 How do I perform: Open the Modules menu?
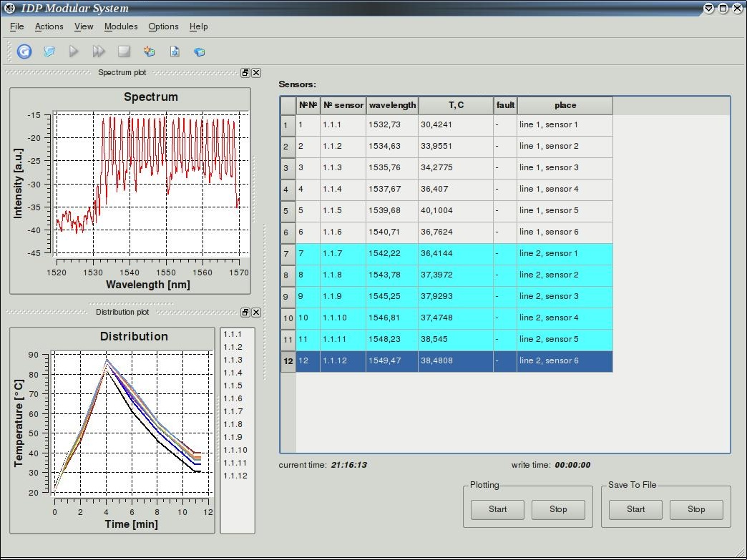tap(121, 26)
